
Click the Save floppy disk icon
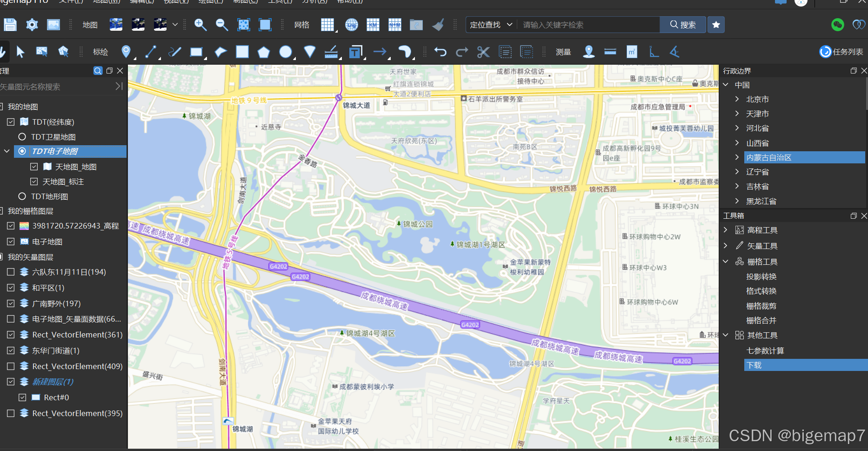[10, 25]
